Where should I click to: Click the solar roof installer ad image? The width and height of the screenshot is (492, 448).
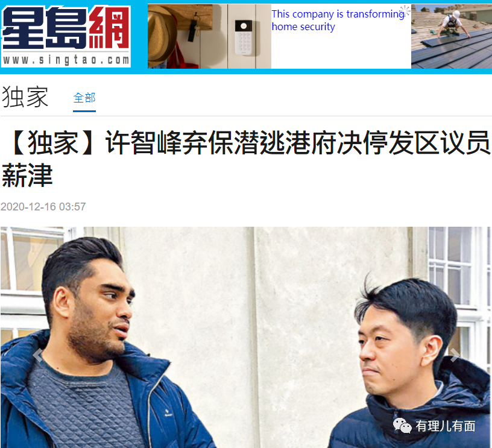click(x=452, y=36)
